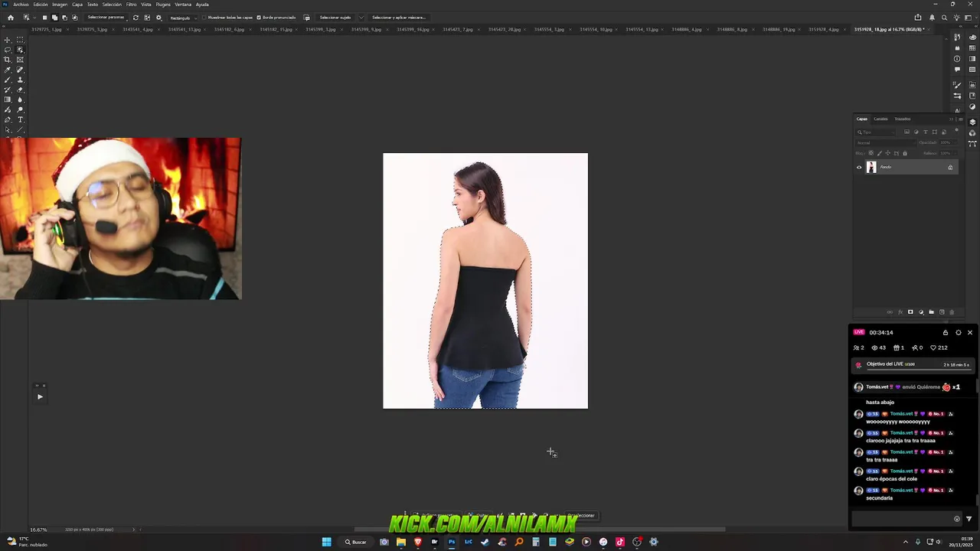
Task: Open the Tipo layer filter dropdown
Action: 875,132
